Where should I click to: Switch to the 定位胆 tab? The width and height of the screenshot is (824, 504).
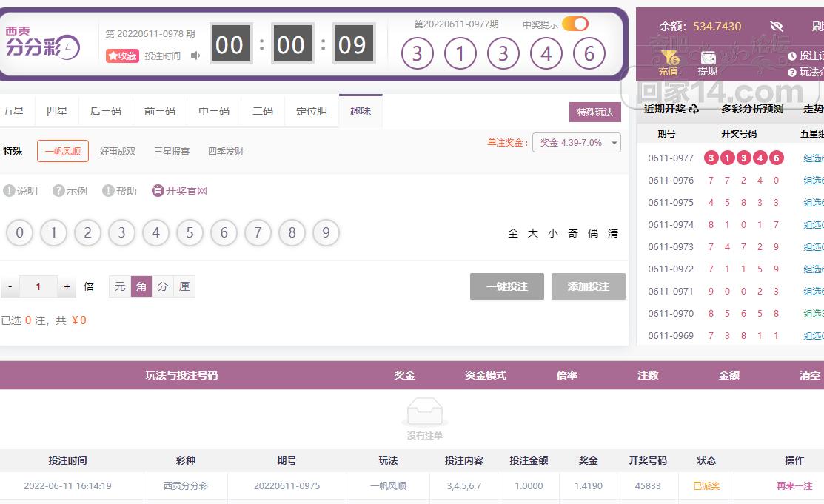pyautogui.click(x=312, y=111)
